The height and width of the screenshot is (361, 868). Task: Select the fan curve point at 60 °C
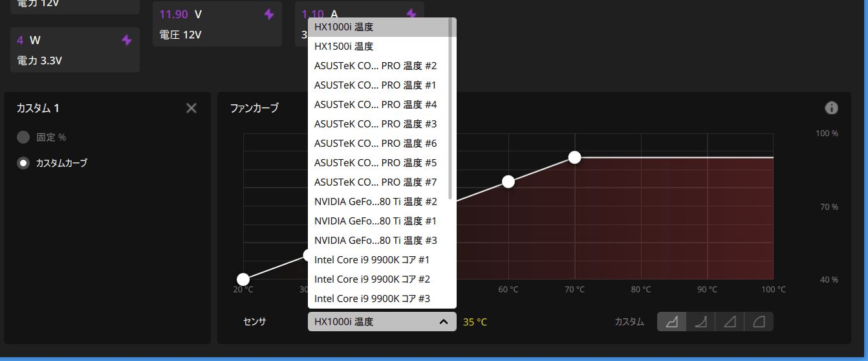[508, 182]
